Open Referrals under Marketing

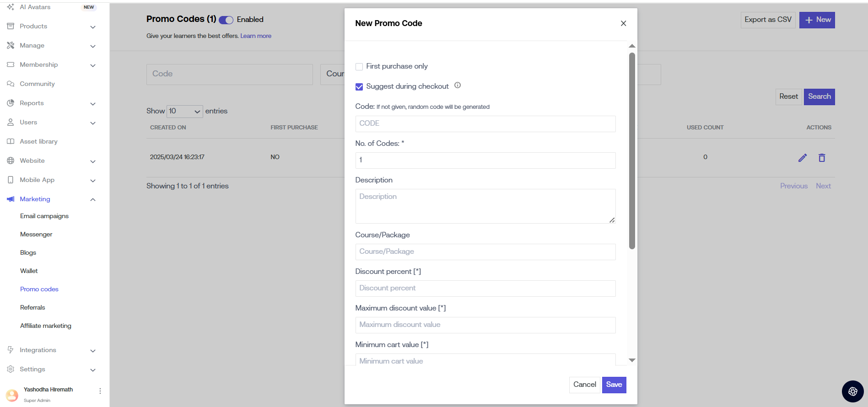[32, 308]
